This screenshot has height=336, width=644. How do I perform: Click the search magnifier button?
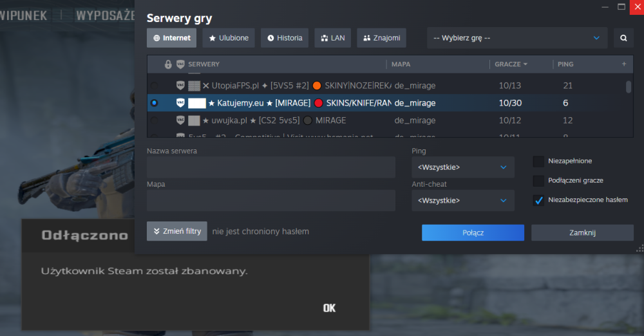[623, 38]
